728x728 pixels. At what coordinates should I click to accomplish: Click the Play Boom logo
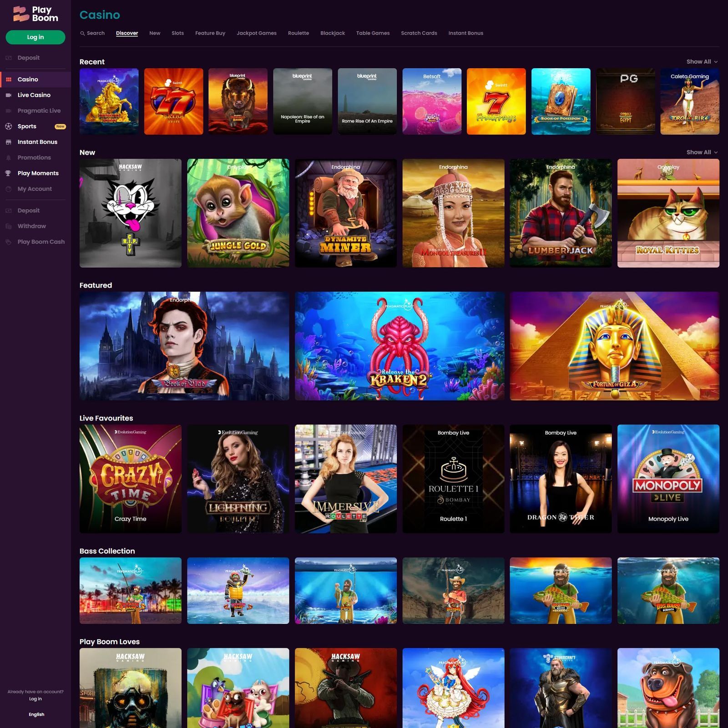click(x=35, y=14)
